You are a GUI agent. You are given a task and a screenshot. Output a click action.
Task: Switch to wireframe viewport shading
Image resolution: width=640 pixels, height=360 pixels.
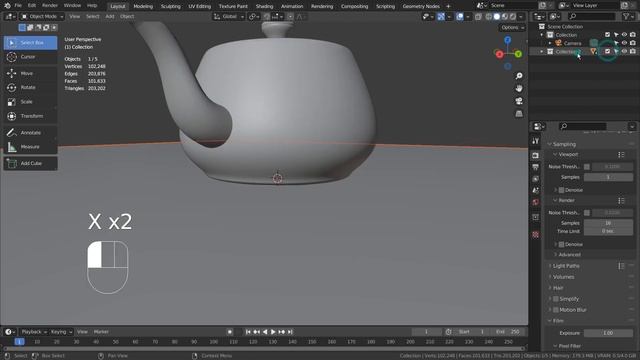[x=489, y=17]
